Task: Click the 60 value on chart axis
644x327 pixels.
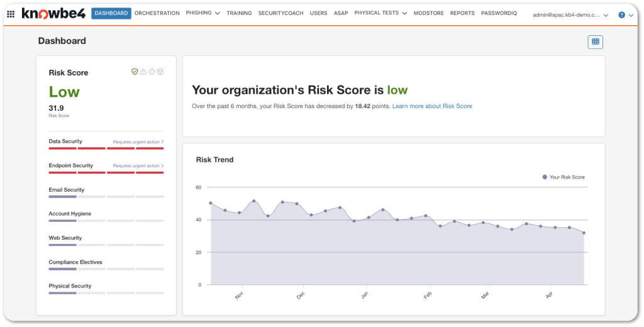Action: pos(199,187)
